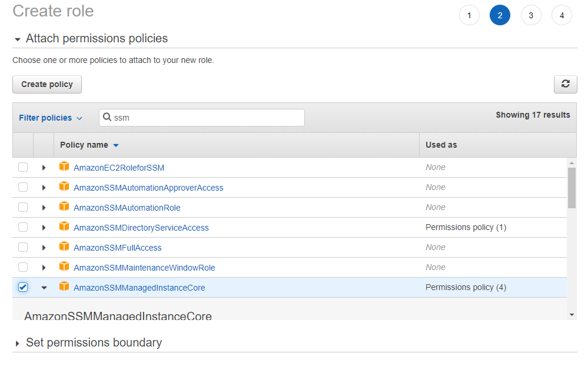Click Permissions policy (1) in DirectoryServiceAccess row
This screenshot has height=373, width=588.
[x=466, y=227]
